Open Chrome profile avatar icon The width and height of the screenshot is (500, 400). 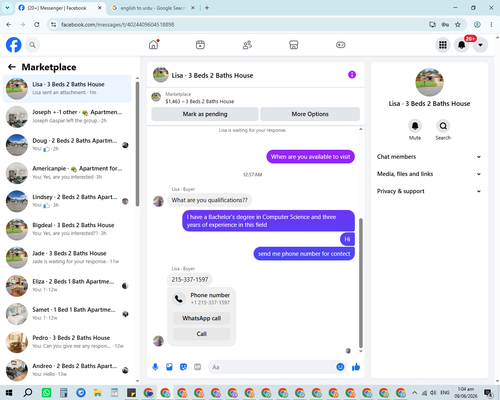(x=477, y=24)
